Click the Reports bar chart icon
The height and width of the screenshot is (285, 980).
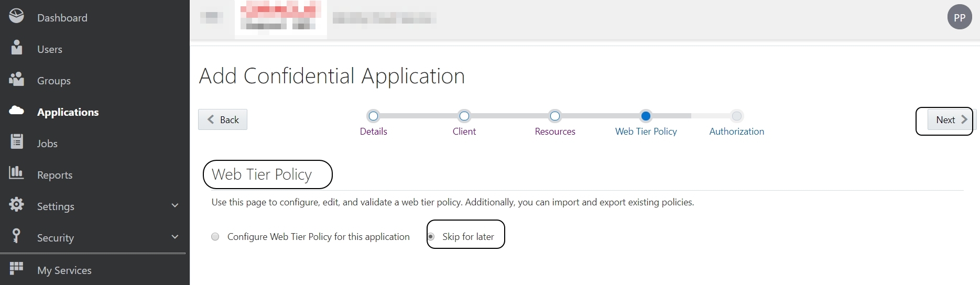coord(17,173)
